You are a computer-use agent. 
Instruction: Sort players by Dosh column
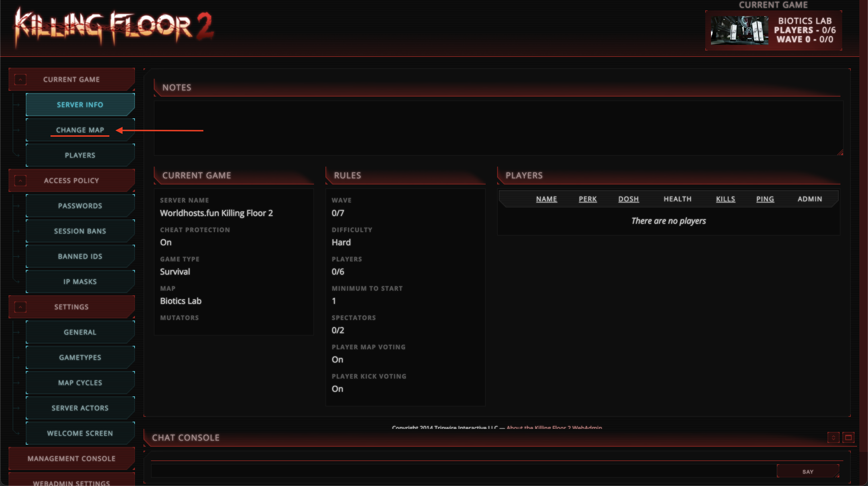(628, 199)
